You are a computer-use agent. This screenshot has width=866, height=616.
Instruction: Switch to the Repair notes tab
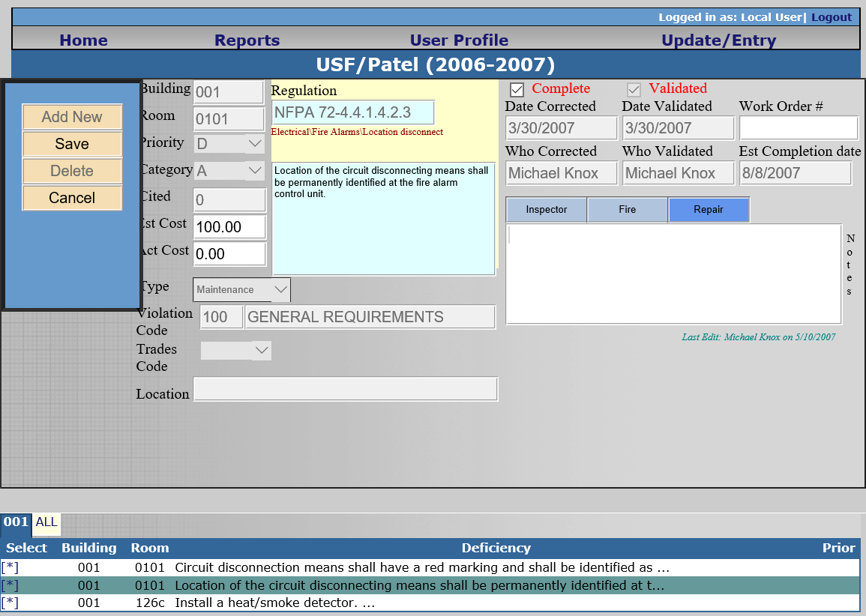(x=709, y=210)
